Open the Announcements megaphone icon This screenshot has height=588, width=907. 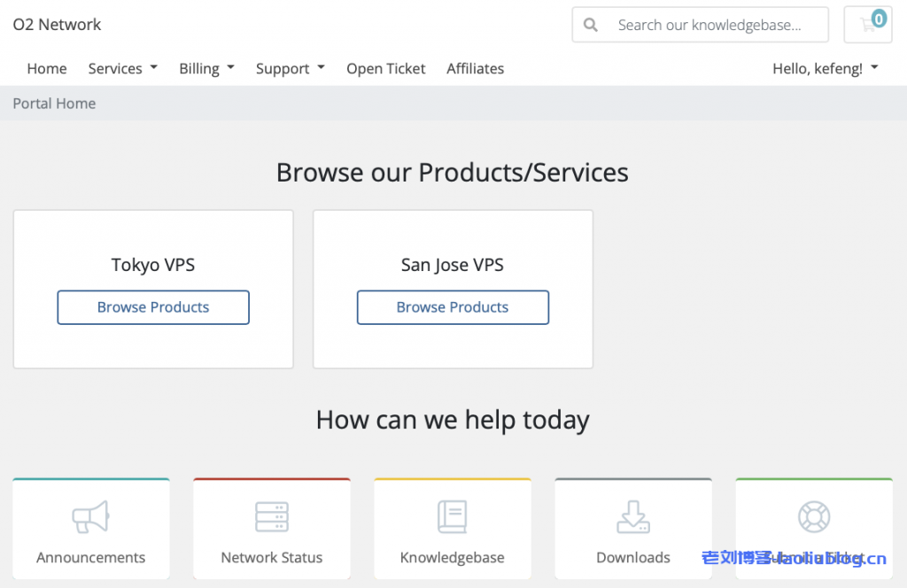coord(90,517)
